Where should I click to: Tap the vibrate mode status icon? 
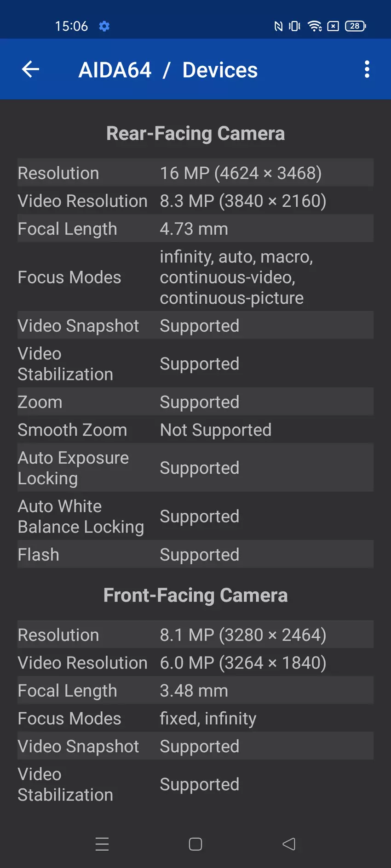[x=294, y=26]
